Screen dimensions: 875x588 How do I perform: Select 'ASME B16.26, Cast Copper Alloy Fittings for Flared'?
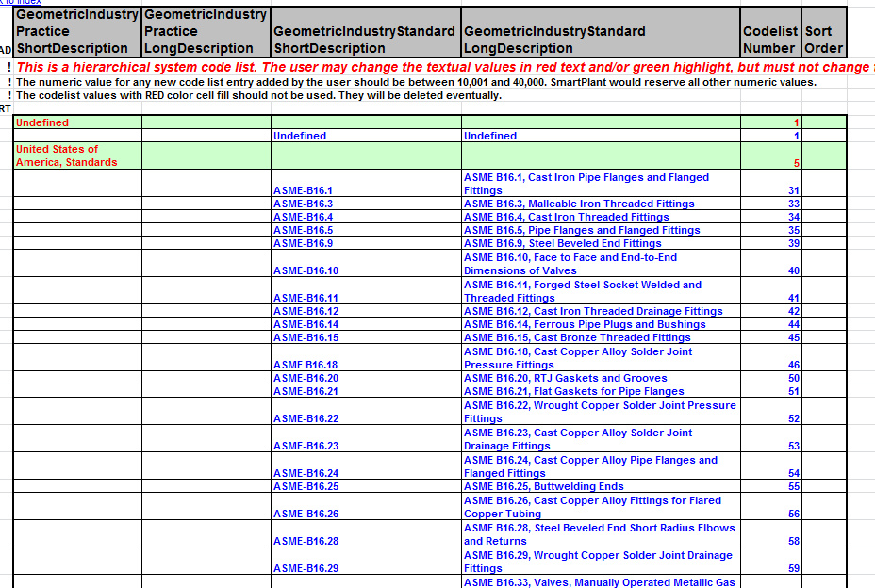click(601, 507)
